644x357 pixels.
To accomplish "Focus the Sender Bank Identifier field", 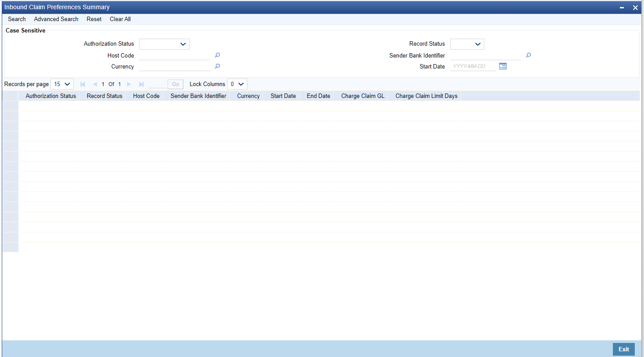I will pos(486,55).
